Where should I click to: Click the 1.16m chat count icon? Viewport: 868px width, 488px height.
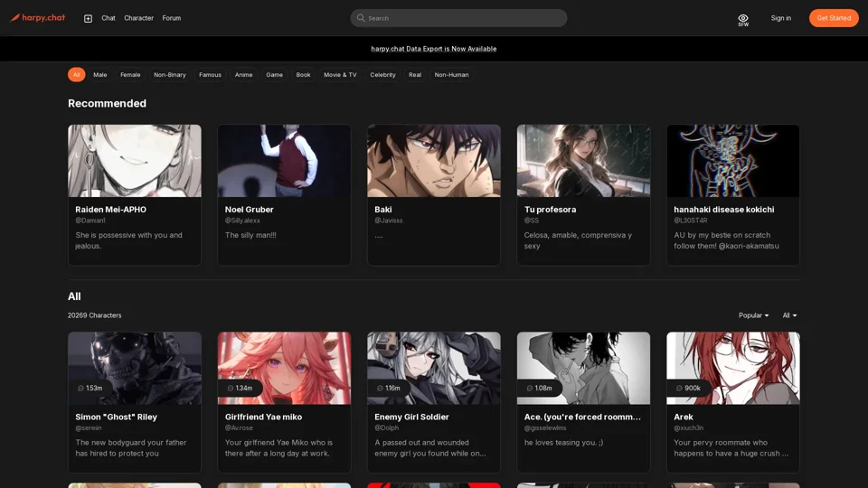(x=380, y=389)
